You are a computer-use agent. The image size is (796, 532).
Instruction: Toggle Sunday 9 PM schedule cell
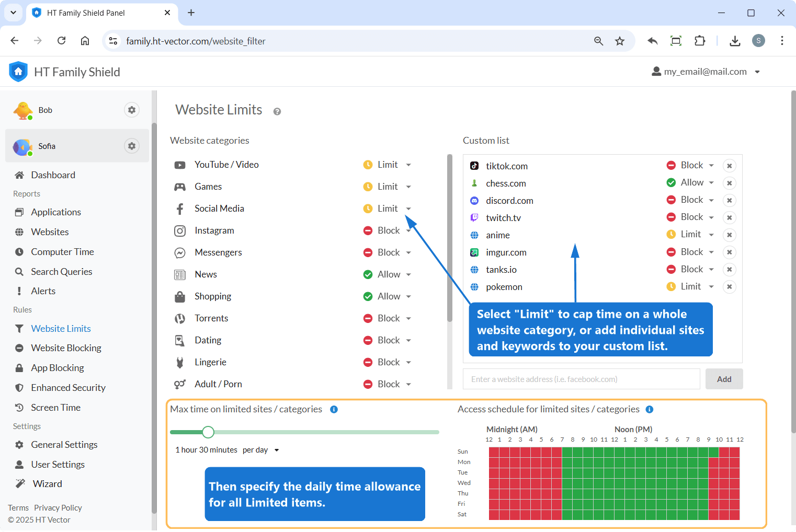713,452
